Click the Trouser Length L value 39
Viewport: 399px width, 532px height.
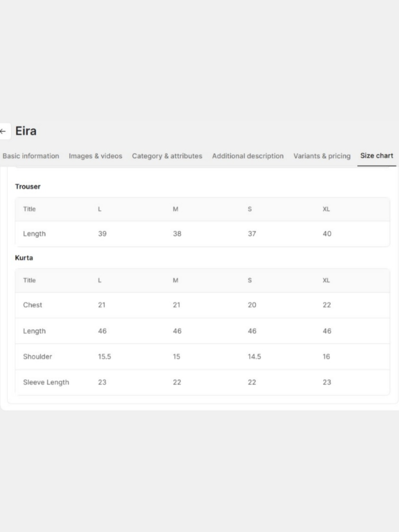(102, 234)
